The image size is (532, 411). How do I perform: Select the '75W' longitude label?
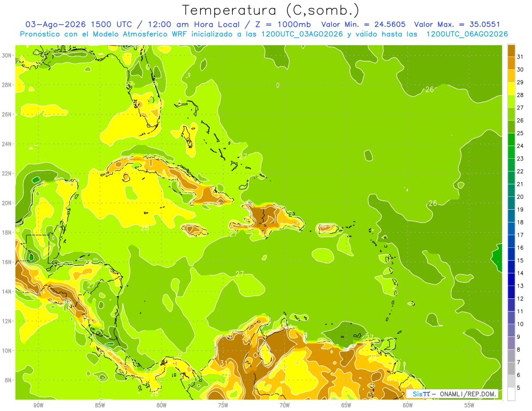tap(223, 405)
